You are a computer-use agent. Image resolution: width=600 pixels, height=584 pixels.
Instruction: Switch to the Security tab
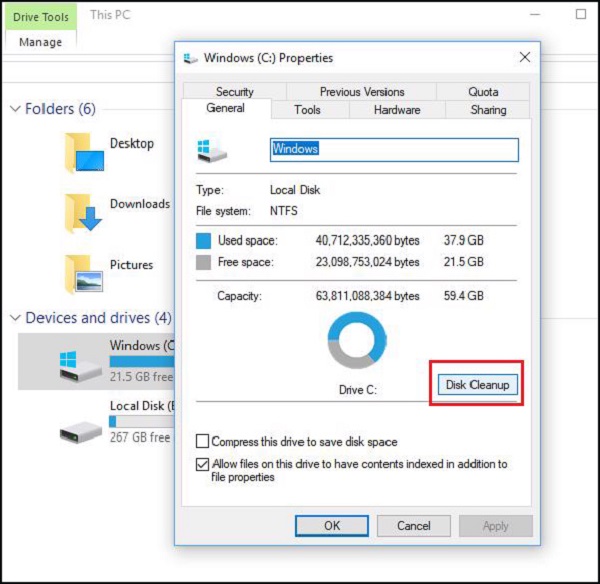point(235,91)
